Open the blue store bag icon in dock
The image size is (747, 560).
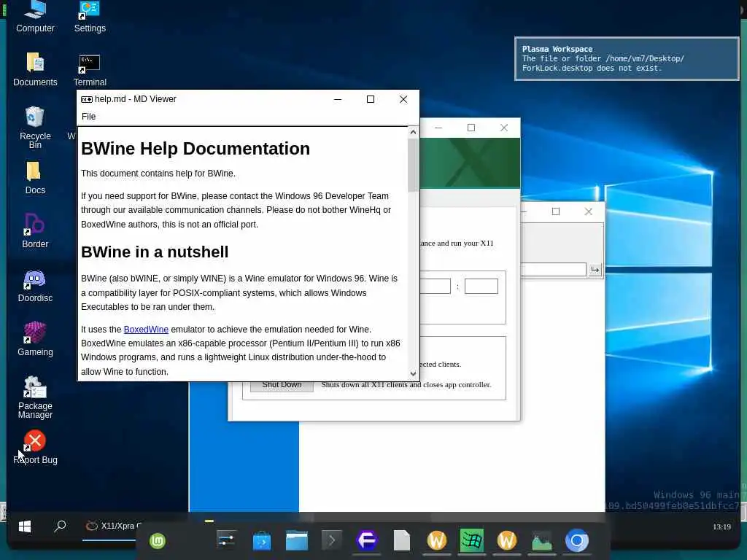point(262,541)
